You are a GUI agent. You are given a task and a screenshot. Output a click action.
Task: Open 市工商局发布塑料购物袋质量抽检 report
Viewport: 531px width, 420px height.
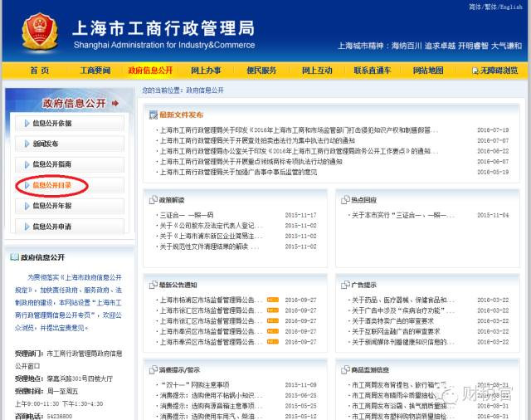pos(403,417)
